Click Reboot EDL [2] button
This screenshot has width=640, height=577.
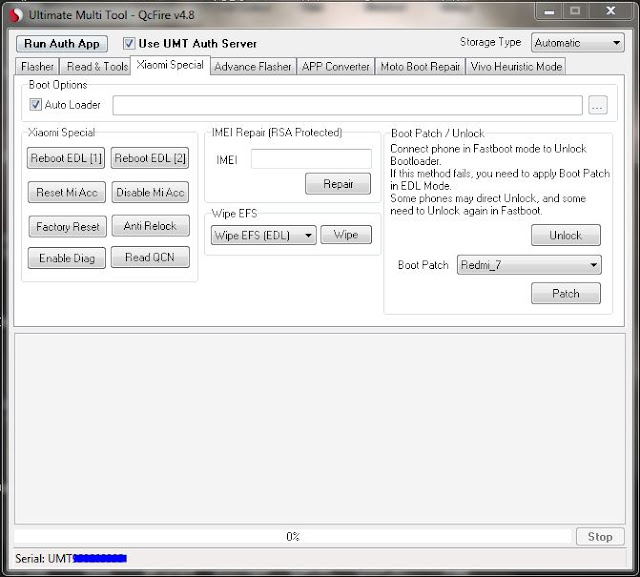150,158
